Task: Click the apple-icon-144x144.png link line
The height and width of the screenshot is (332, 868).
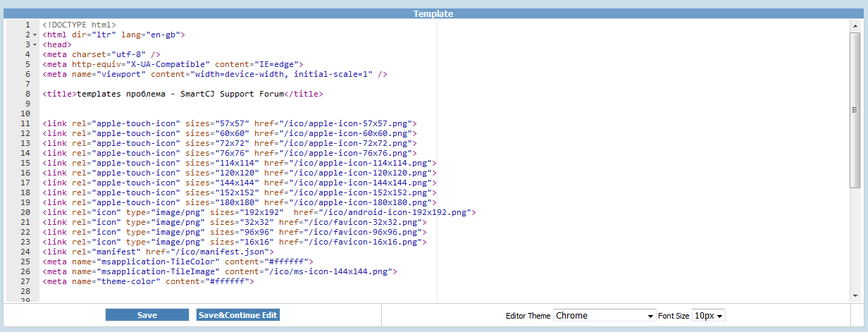Action: coord(240,183)
